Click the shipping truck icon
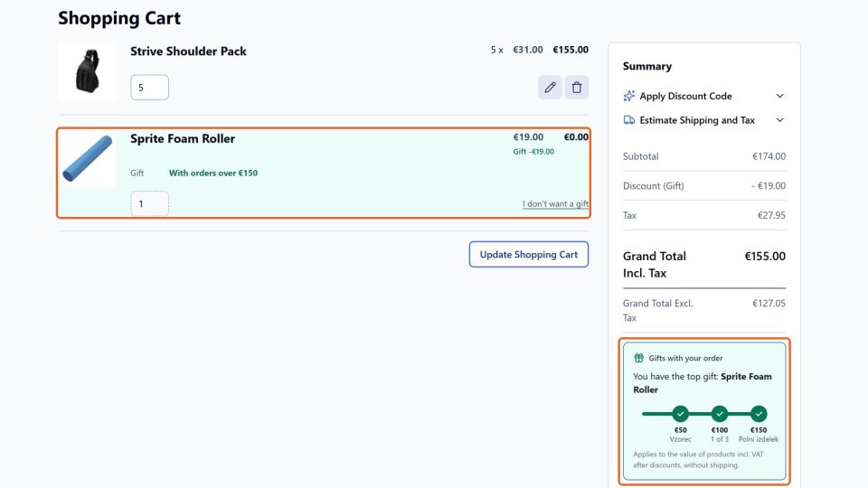 coord(629,120)
